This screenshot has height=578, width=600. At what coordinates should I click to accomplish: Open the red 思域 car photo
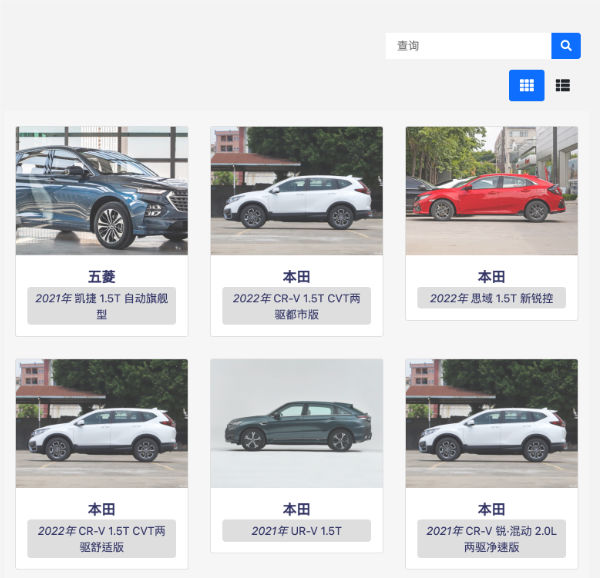(x=492, y=190)
